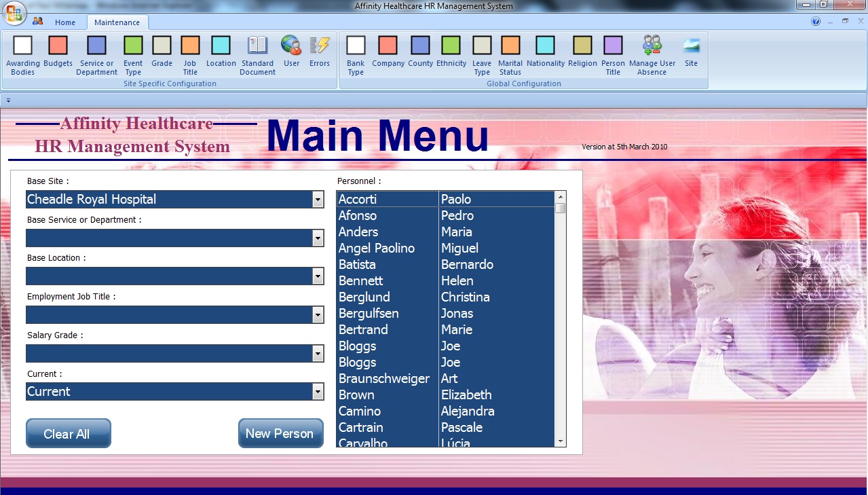Click first name Christina

coord(466,297)
